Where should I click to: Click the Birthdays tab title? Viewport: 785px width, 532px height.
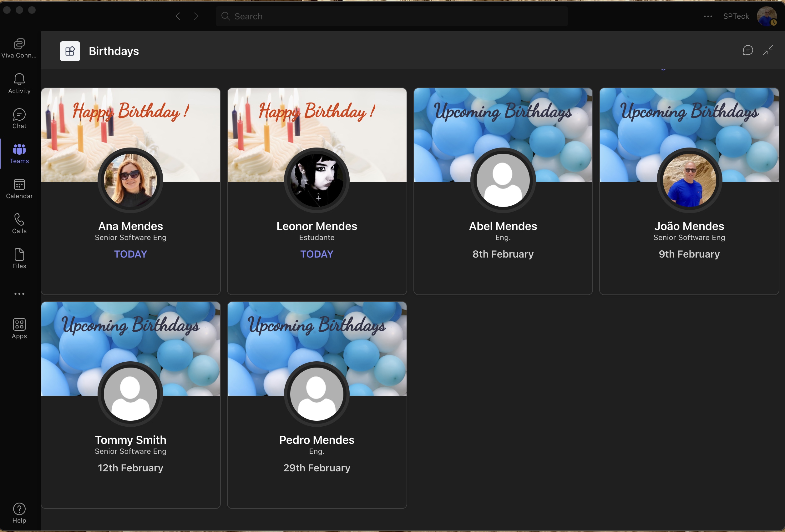(x=114, y=51)
